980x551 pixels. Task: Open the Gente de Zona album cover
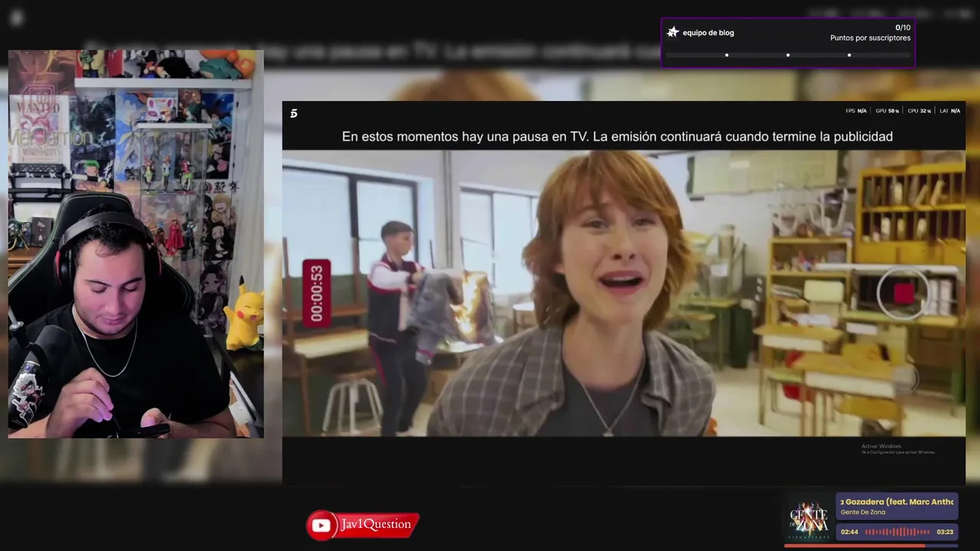(808, 517)
